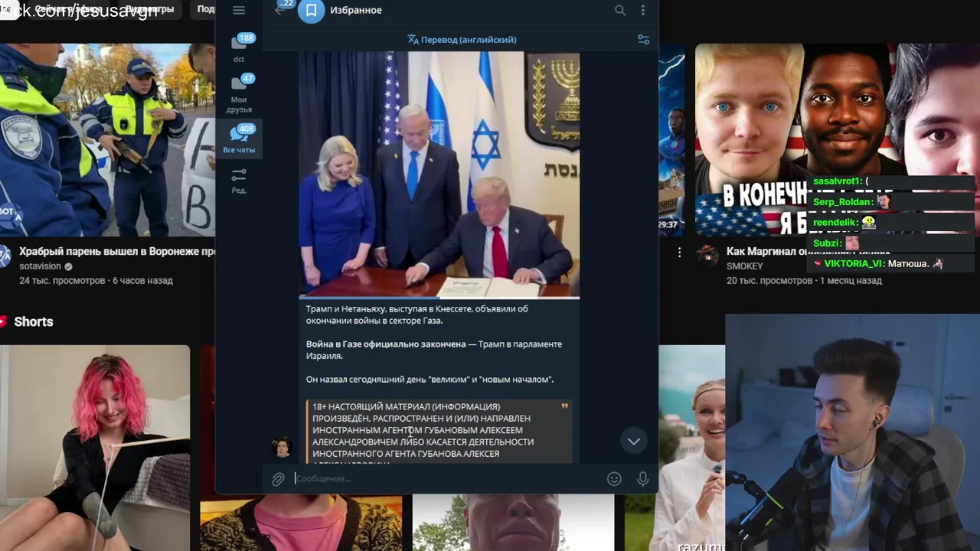Open the Избранное bookmark avatar
The width and height of the screenshot is (980, 551).
pos(311,11)
